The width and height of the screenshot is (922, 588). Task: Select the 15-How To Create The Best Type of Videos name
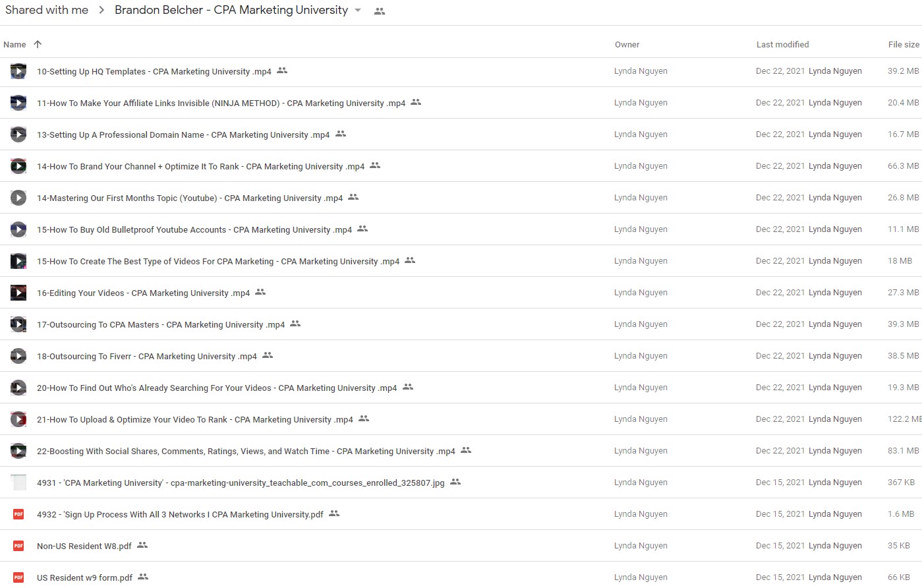[218, 262]
